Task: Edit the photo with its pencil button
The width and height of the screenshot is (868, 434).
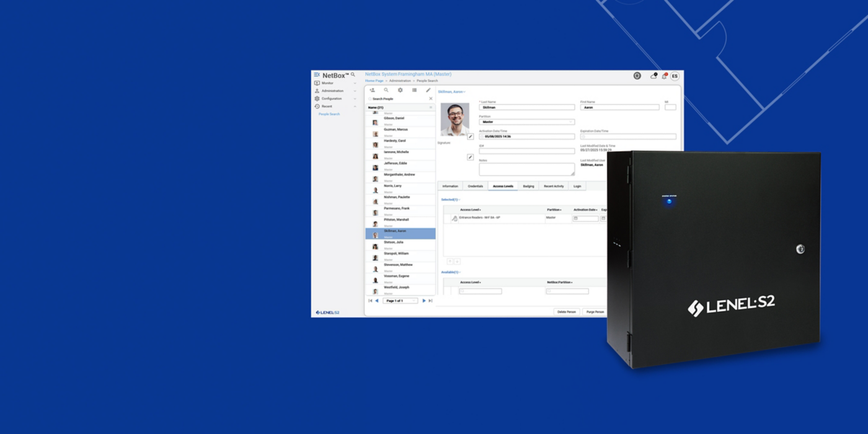Action: click(x=470, y=137)
